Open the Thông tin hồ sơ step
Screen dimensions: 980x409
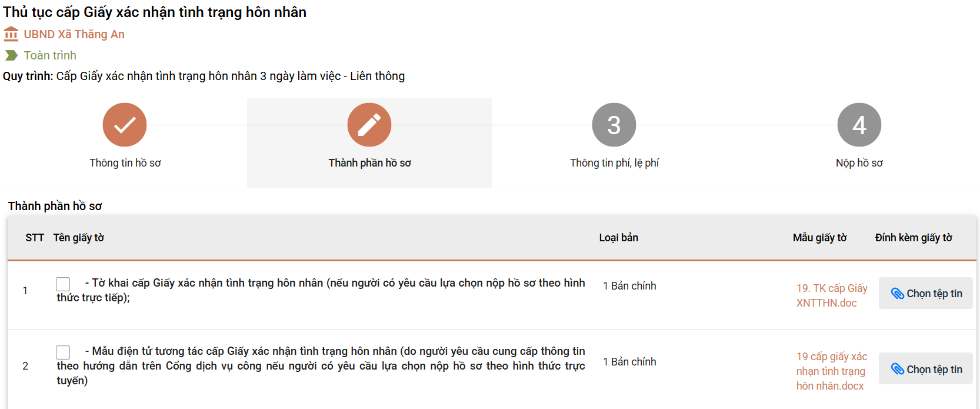(x=125, y=163)
